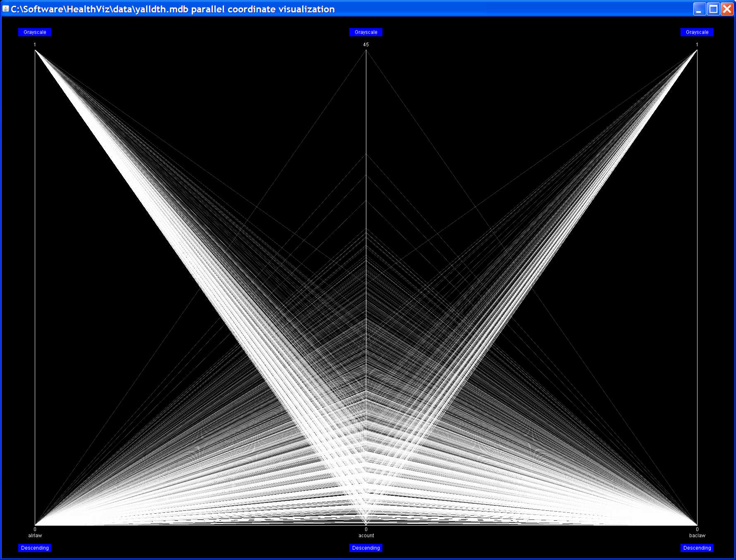Select the alrlaw axis name label

[x=35, y=536]
